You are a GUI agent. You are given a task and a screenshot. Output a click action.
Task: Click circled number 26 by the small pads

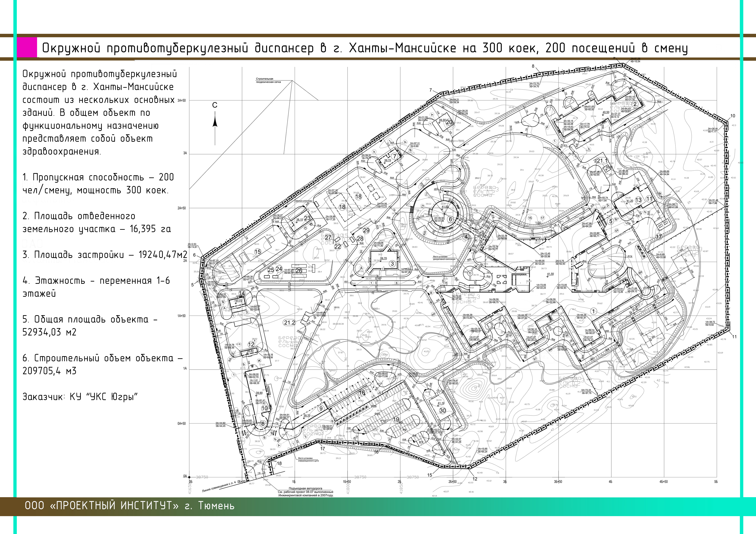click(299, 271)
